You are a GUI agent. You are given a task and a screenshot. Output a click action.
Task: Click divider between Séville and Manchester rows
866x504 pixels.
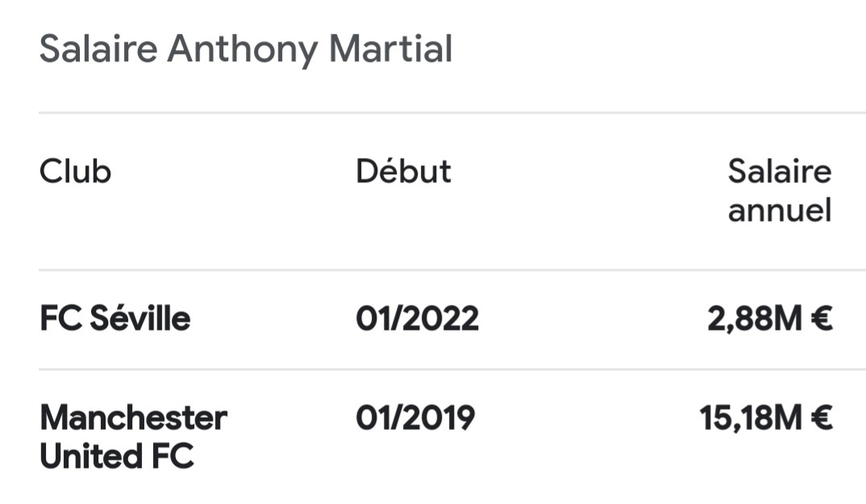point(452,369)
